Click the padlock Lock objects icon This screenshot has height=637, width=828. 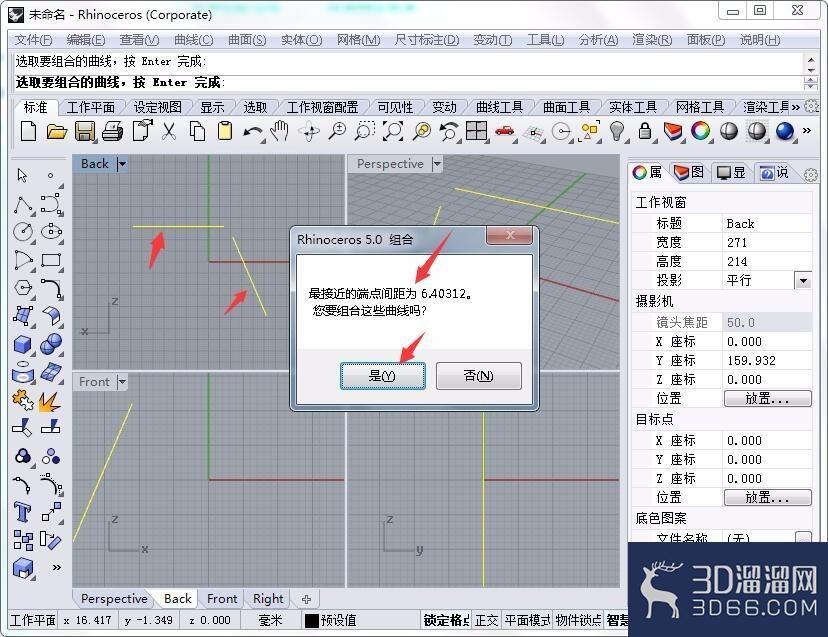click(x=645, y=131)
